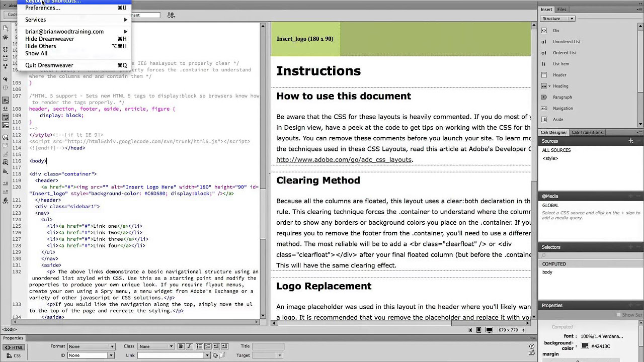Screen dimensions: 644x362
Task: Click the Properties tab at bottom
Action: click(x=13, y=338)
